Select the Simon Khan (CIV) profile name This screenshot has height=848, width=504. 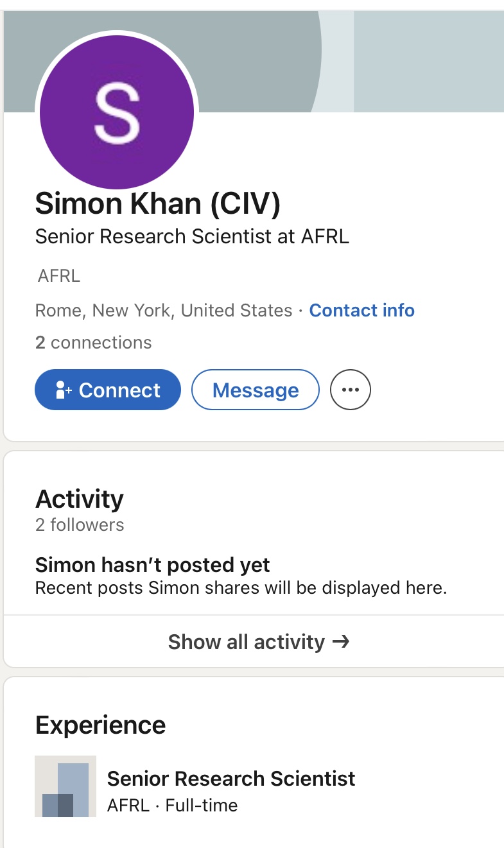click(x=157, y=203)
